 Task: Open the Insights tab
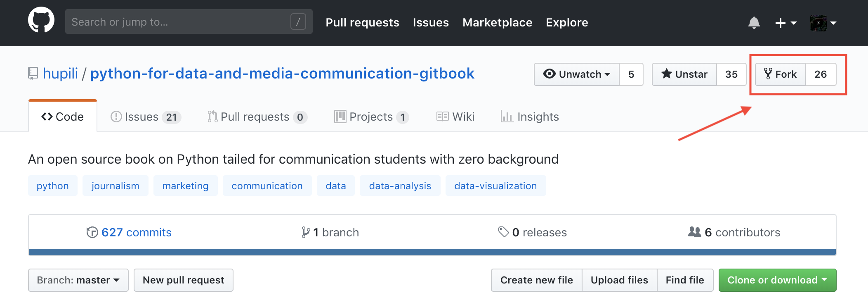coord(530,117)
